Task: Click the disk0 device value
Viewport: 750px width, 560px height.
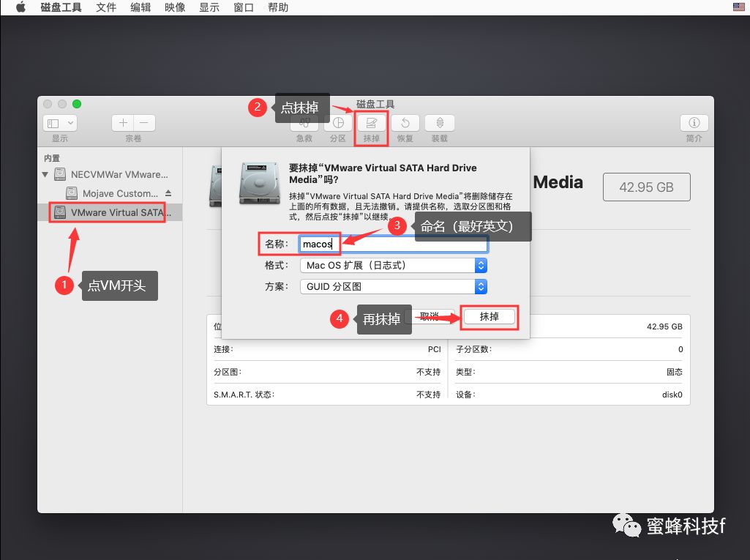Action: click(672, 395)
